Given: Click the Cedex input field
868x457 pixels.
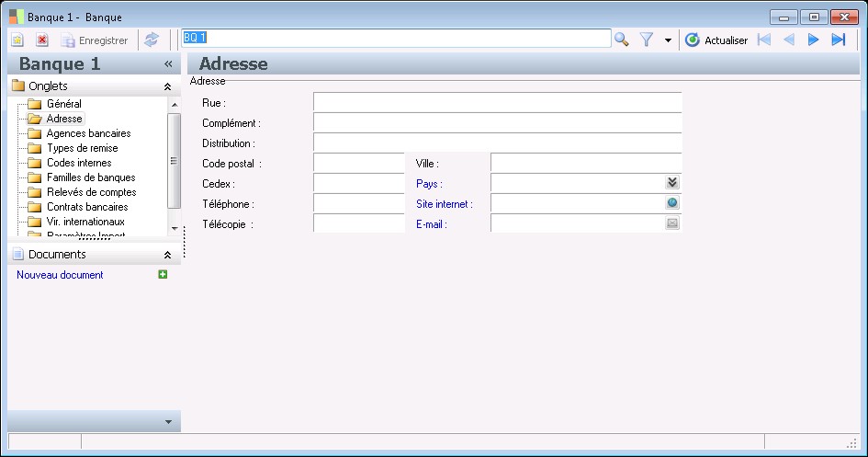Looking at the screenshot, I should point(359,183).
